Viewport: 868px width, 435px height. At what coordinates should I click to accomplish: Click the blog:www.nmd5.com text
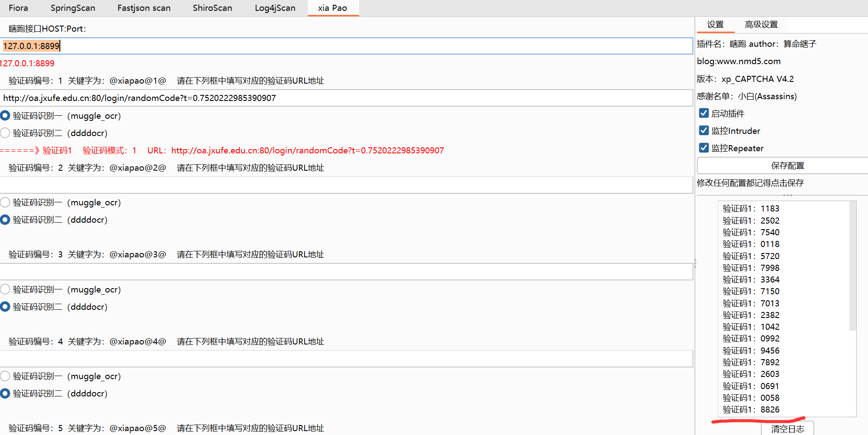pyautogui.click(x=739, y=61)
